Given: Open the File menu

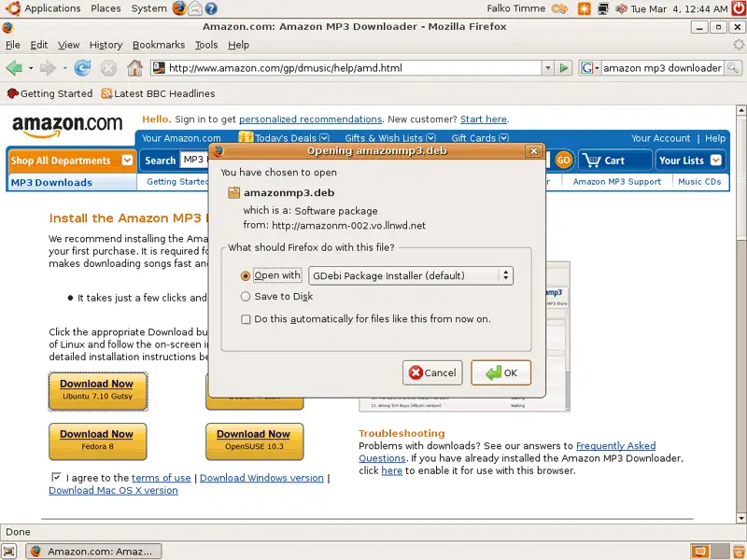Looking at the screenshot, I should tap(13, 45).
